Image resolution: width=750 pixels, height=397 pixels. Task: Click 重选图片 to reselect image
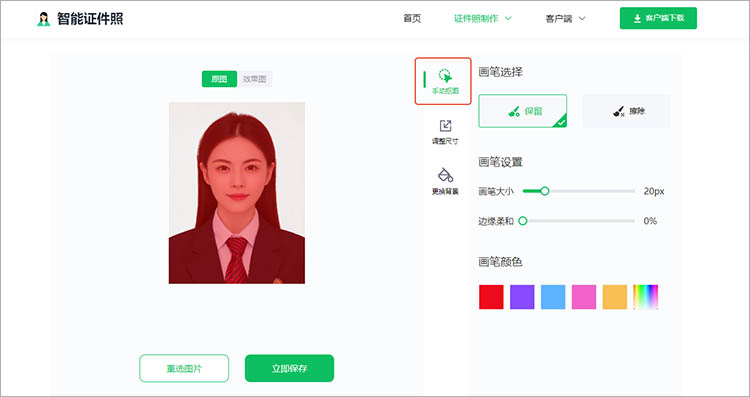(x=184, y=368)
